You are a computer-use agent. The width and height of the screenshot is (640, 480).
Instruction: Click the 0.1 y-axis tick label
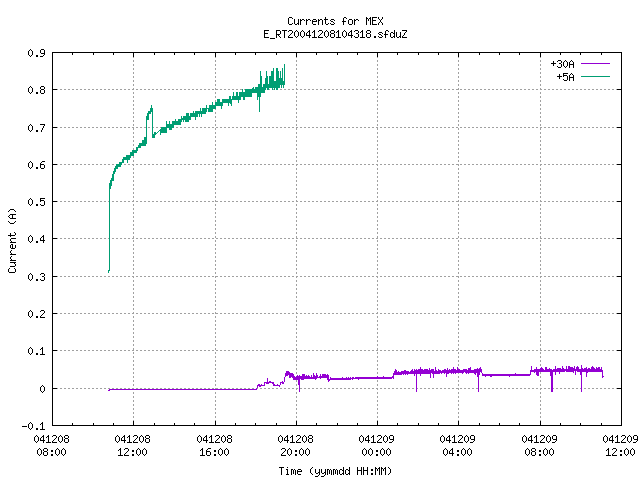pyautogui.click(x=36, y=351)
